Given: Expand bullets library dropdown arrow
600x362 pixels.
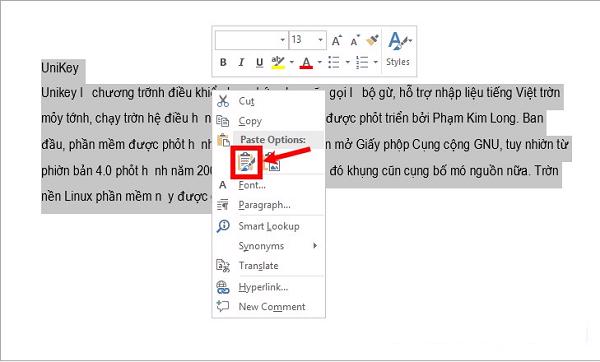Looking at the screenshot, I should coord(348,62).
